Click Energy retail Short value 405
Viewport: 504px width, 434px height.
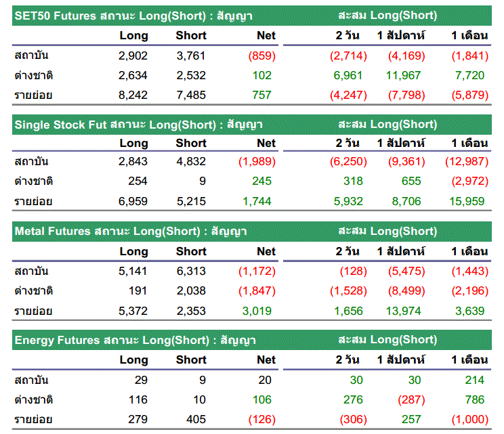196,420
